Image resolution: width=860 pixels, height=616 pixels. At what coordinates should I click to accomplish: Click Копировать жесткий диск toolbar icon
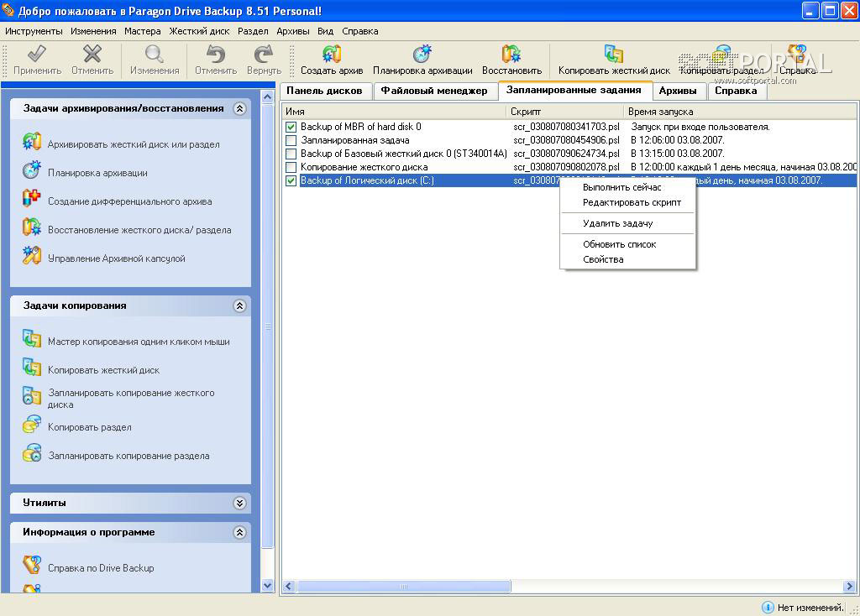(614, 54)
